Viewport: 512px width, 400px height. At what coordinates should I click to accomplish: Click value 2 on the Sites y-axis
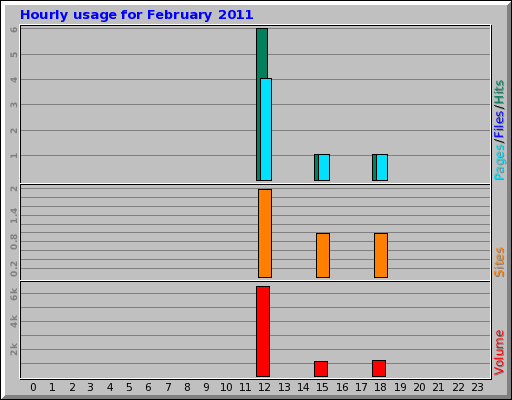(14, 189)
